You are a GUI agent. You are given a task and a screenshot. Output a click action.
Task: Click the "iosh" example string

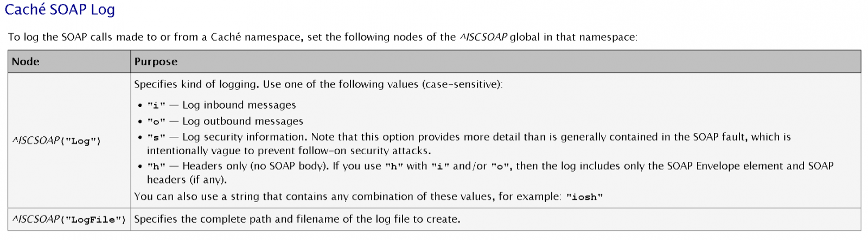click(584, 197)
